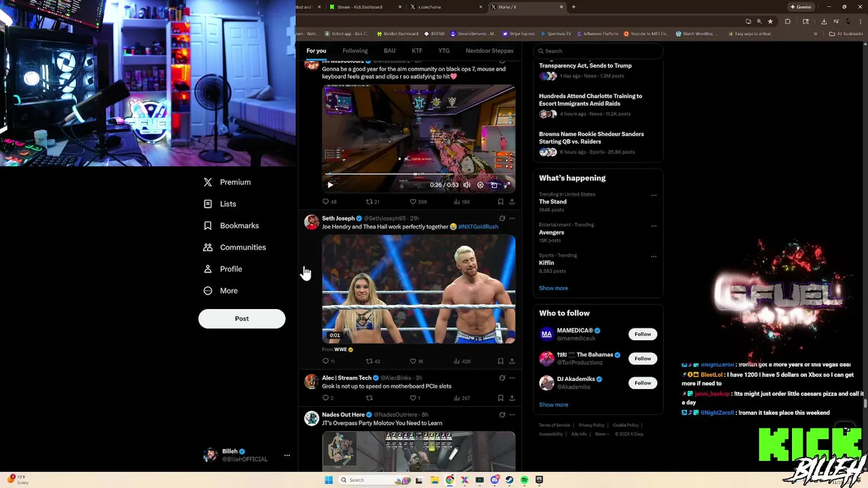This screenshot has height=488, width=868.
Task: Switch to the Nextdoor Steppas tab
Action: tap(489, 51)
